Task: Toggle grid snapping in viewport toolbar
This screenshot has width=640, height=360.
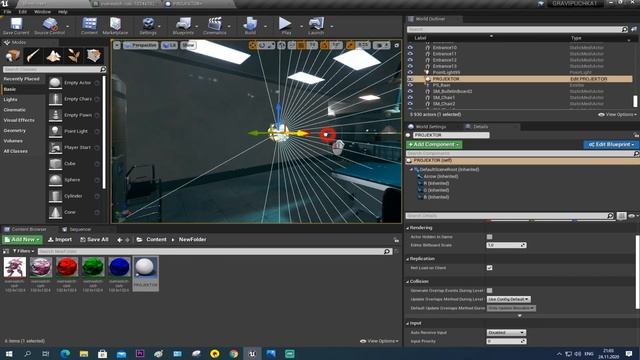Action: pyautogui.click(x=301, y=45)
